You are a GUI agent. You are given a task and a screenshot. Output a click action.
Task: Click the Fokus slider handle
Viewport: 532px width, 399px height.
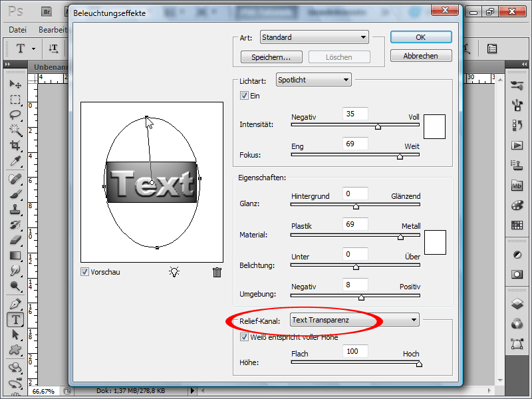coord(400,156)
